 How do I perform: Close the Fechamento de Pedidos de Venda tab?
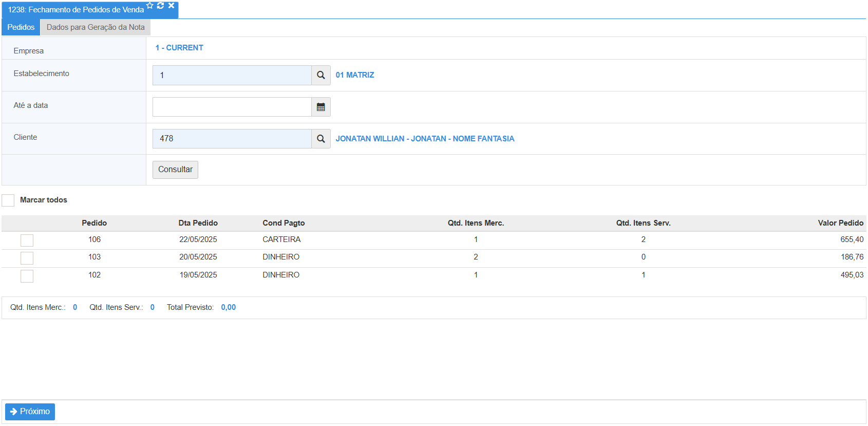pos(171,5)
